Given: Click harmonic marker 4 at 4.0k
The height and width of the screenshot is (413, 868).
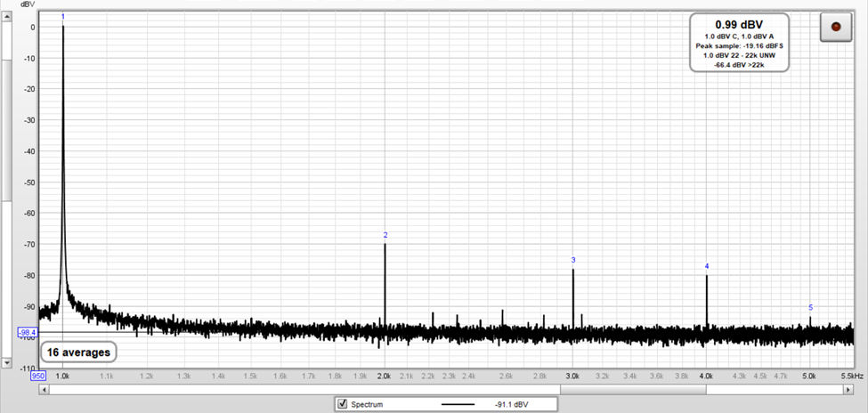Looking at the screenshot, I should point(707,266).
